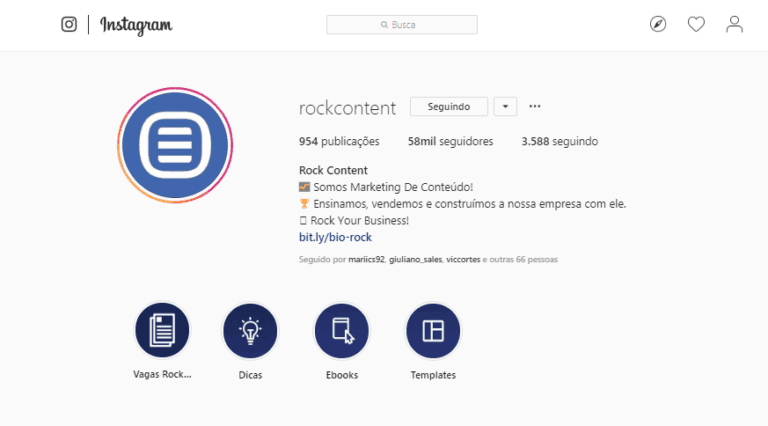Open the activity heart icon
Screen dimensions: 768x426
pos(696,24)
